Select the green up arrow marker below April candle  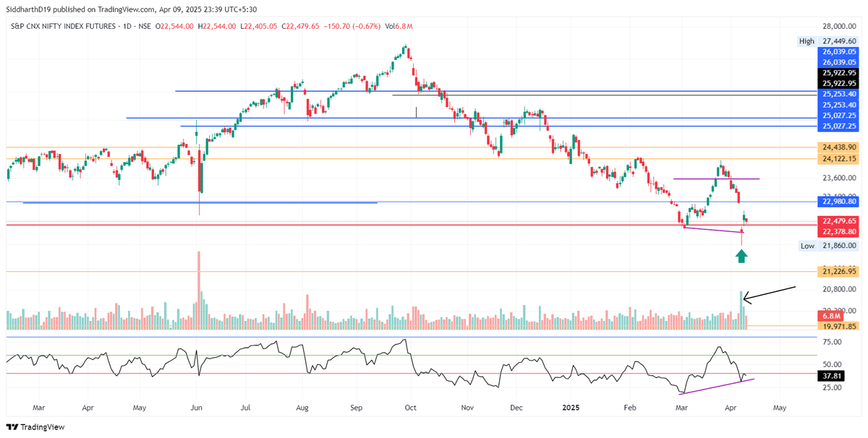pyautogui.click(x=741, y=257)
